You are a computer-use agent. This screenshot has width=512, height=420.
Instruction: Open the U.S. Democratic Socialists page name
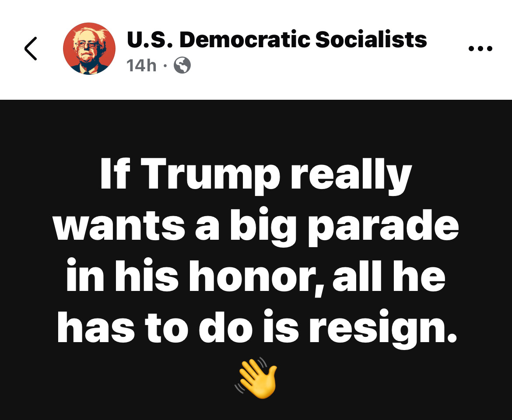277,39
